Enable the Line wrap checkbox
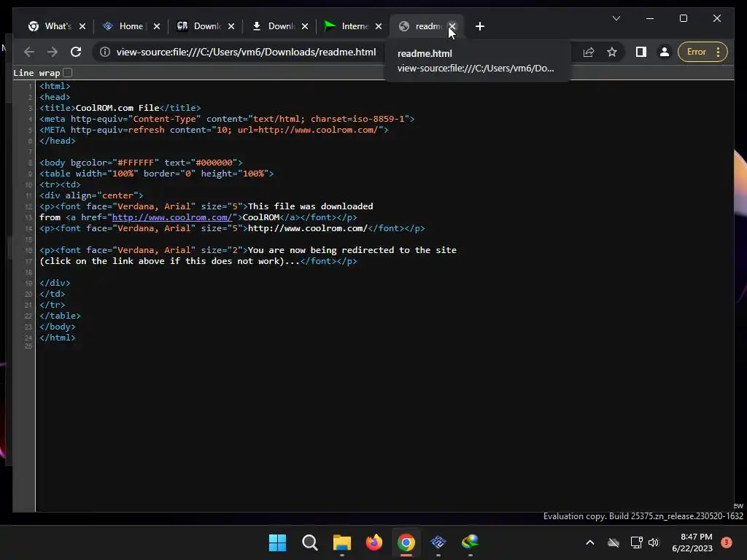 tap(68, 72)
